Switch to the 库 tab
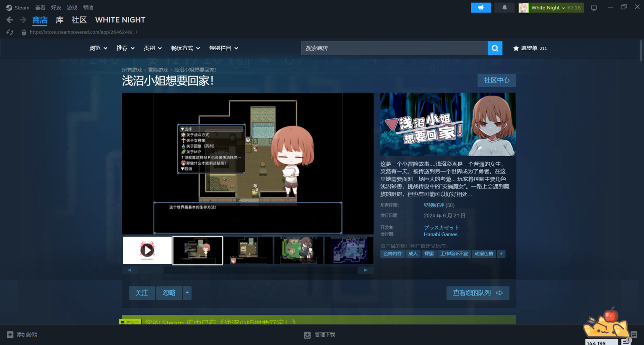This screenshot has height=345, width=644. pyautogui.click(x=60, y=20)
